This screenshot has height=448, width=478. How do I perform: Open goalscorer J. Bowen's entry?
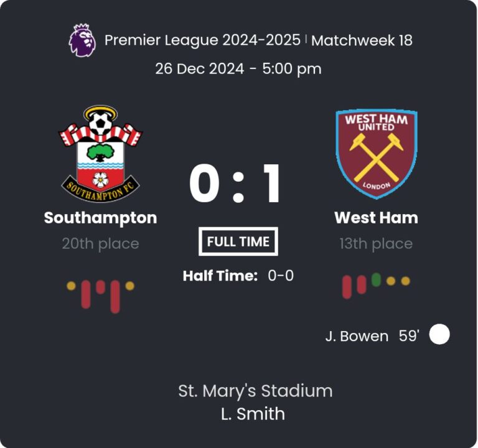pos(357,336)
